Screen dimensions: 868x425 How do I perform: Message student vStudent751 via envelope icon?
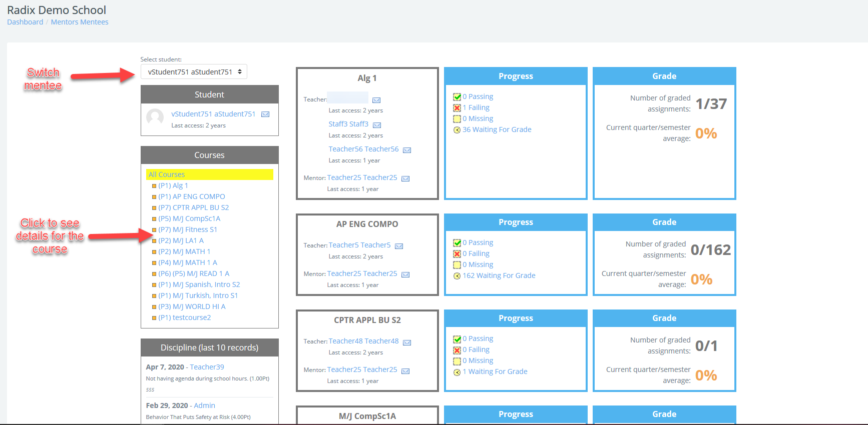tap(265, 114)
